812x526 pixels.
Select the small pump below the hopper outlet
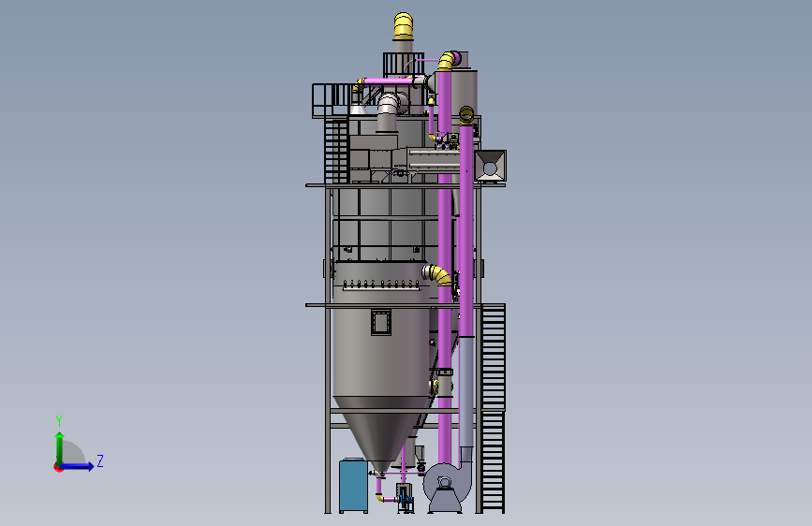tap(406, 499)
